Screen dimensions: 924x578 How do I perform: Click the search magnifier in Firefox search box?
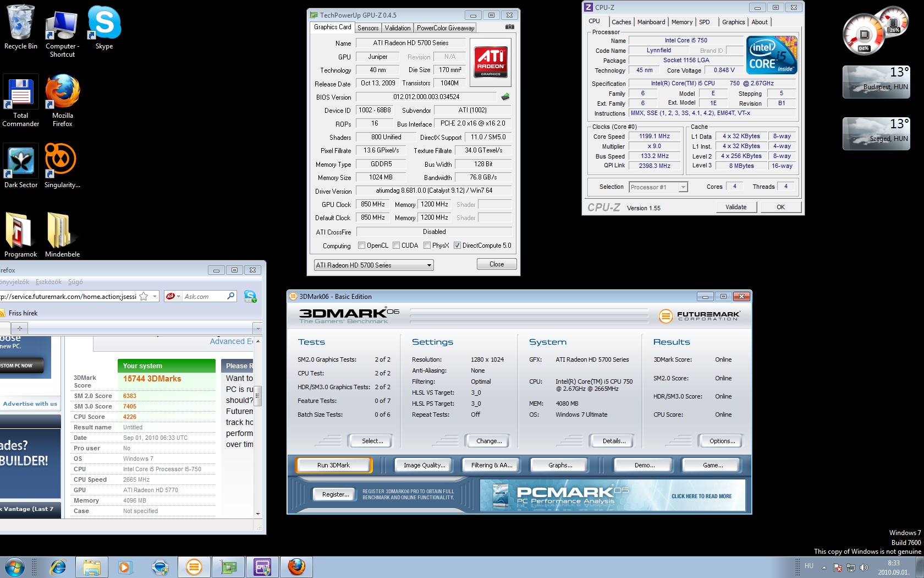(231, 296)
